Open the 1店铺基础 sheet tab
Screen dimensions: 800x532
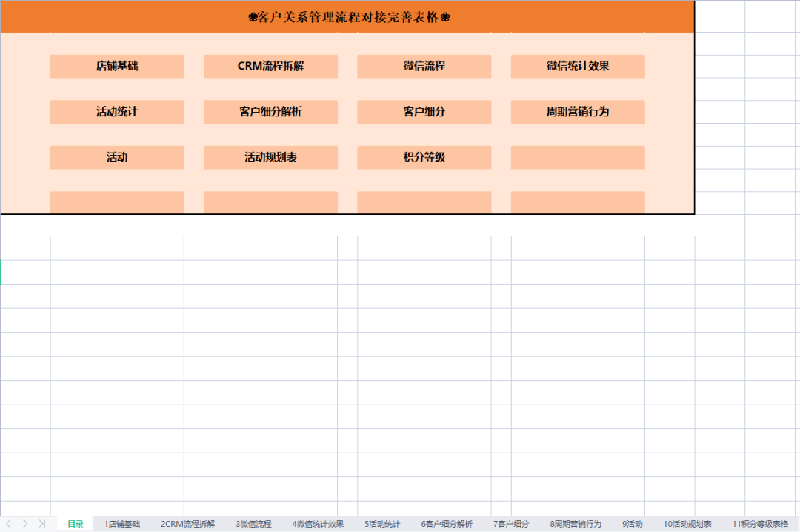(x=121, y=523)
